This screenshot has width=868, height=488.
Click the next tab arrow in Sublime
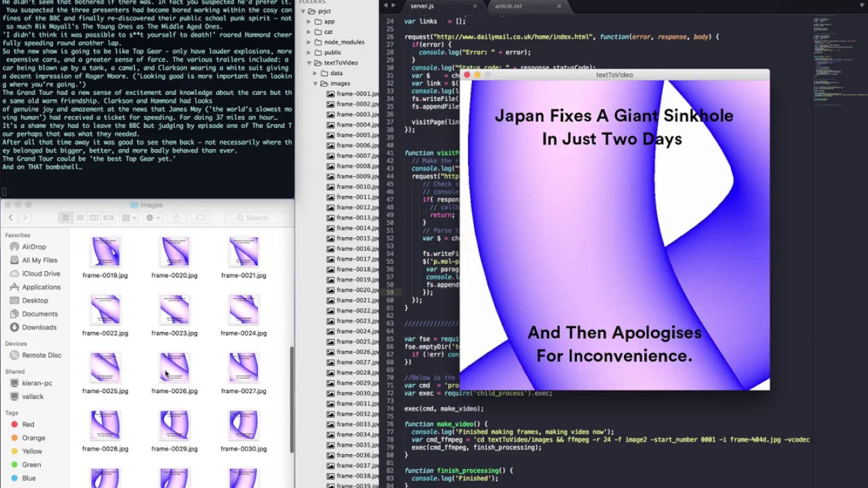(394, 5)
